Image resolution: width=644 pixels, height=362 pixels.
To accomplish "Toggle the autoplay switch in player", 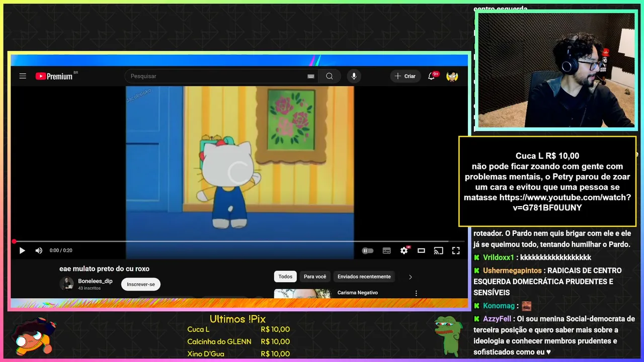I will 368,250.
